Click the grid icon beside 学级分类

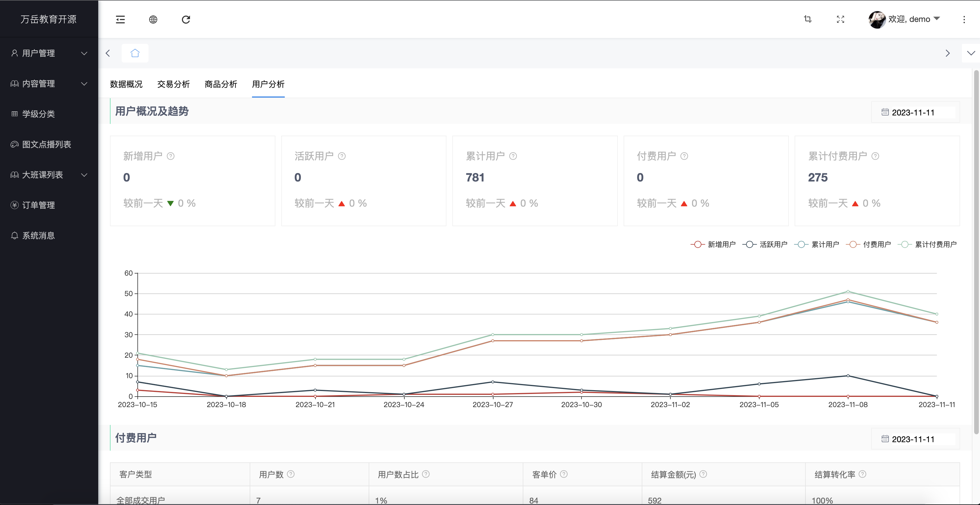coord(14,114)
